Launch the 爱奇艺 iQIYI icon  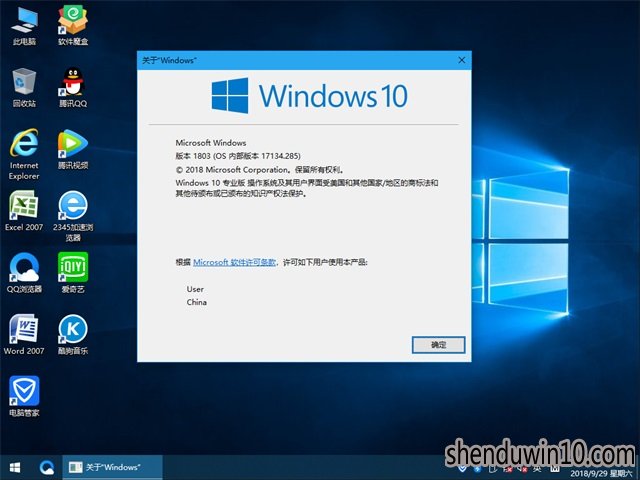pos(73,273)
